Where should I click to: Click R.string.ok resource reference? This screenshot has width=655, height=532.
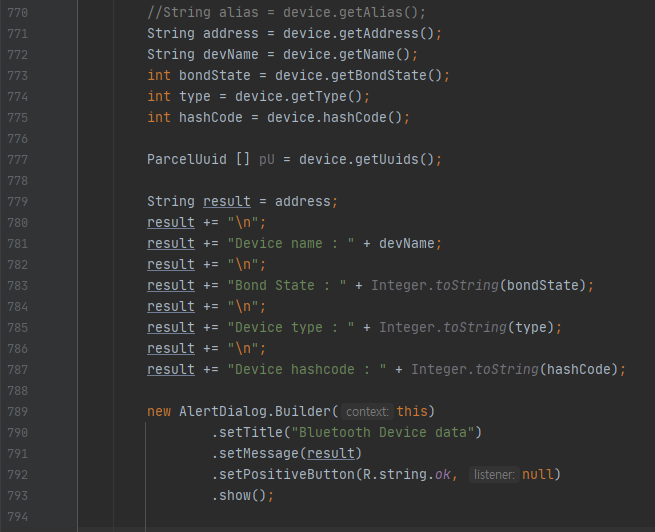[407, 474]
